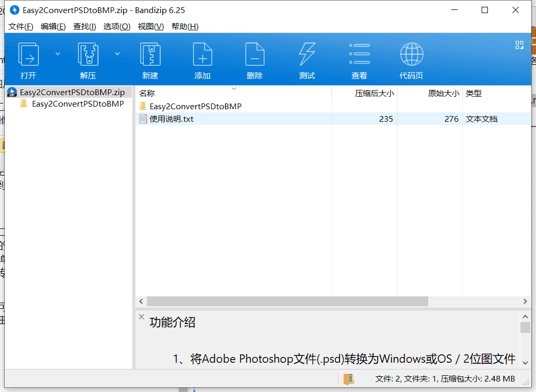Open the 帮助(H) menu
Viewport: 536px width, 392px height.
pyautogui.click(x=185, y=27)
